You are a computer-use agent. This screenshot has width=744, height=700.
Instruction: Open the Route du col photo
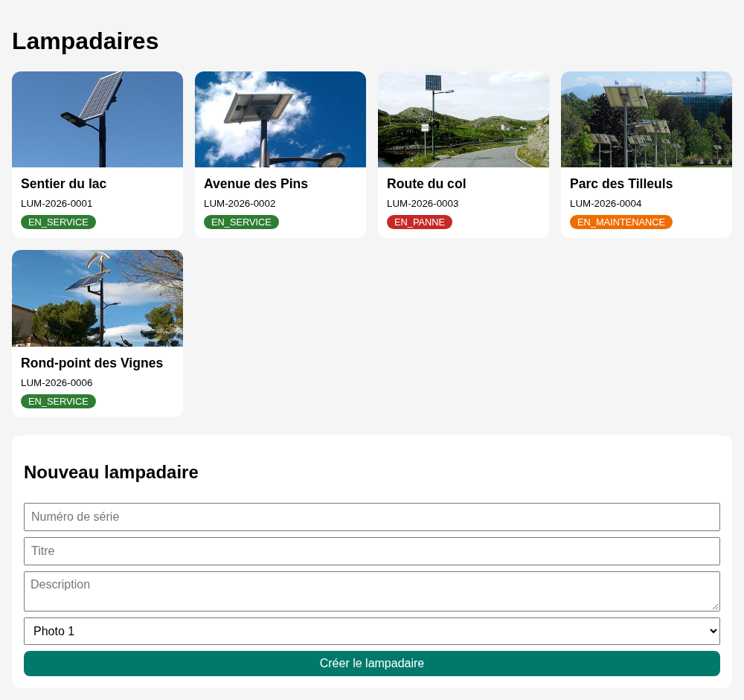[464, 119]
